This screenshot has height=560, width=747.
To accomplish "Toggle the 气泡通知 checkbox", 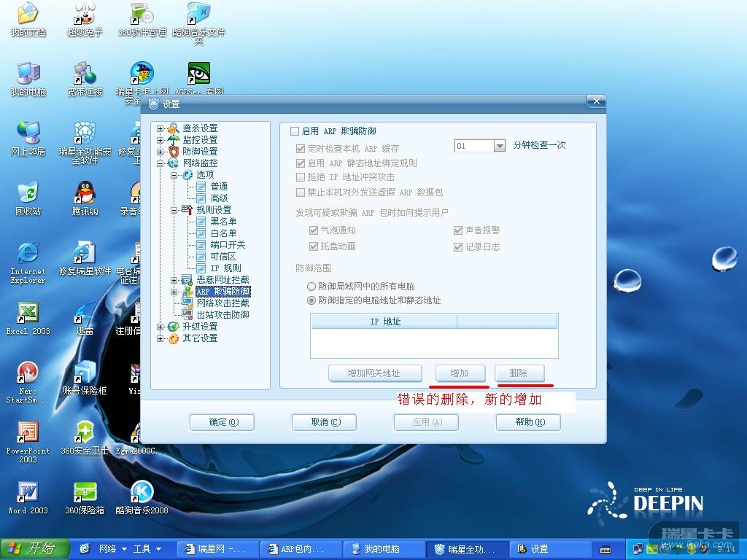I will [314, 230].
